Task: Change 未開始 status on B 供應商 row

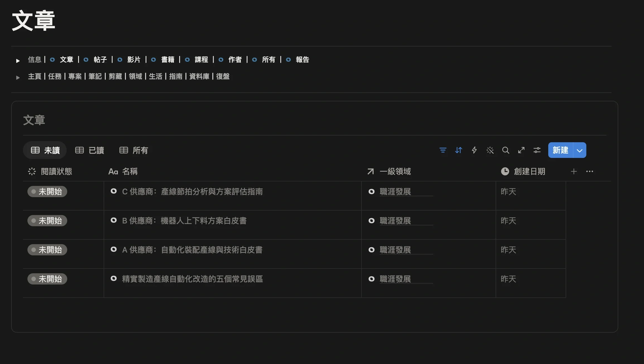Action: (x=47, y=221)
